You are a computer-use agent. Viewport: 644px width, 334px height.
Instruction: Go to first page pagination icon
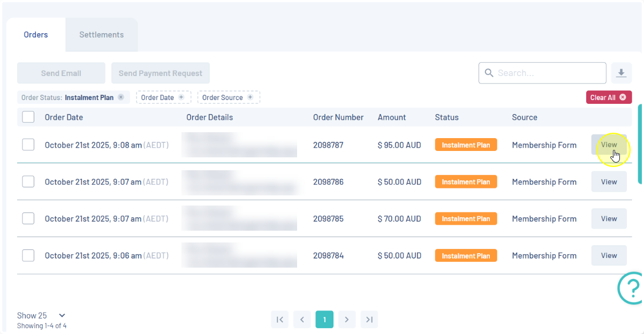pos(280,320)
